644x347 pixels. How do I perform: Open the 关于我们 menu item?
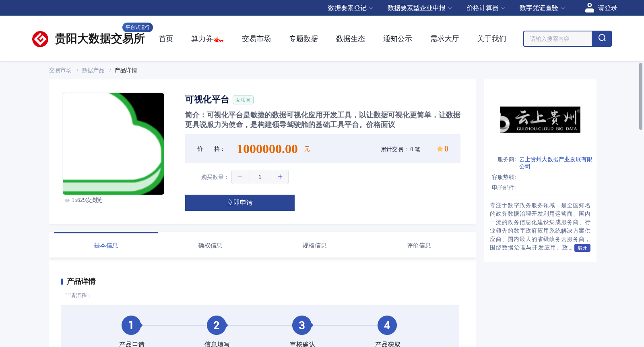[491, 39]
